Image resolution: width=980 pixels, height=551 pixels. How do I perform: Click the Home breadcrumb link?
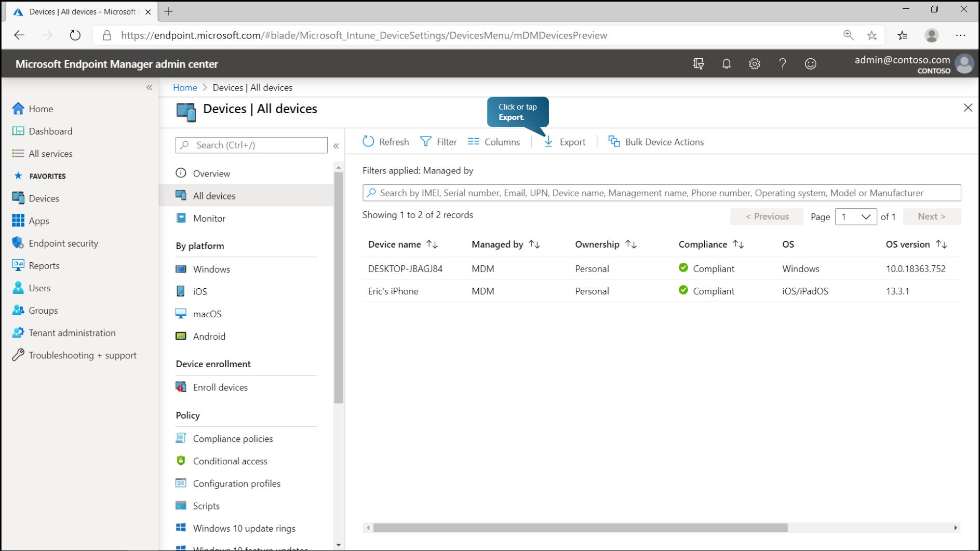point(185,87)
